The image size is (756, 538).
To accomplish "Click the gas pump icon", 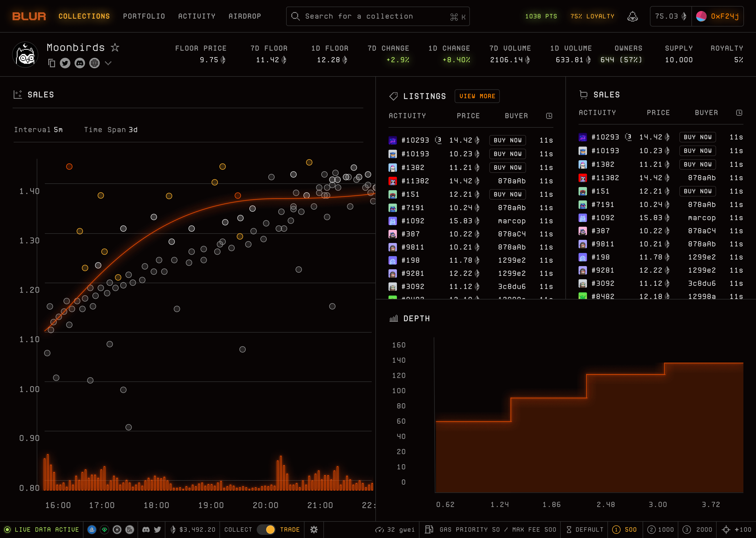I will (429, 529).
